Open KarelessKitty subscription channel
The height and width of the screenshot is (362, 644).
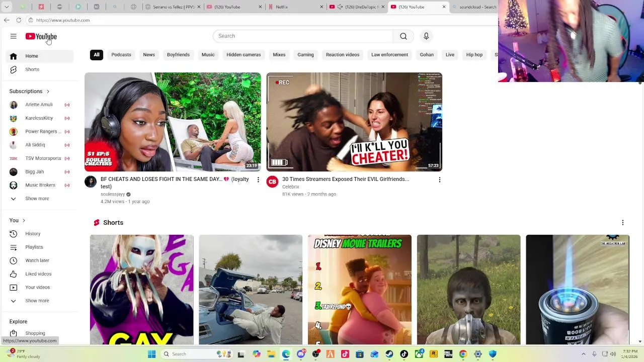[x=40, y=118]
